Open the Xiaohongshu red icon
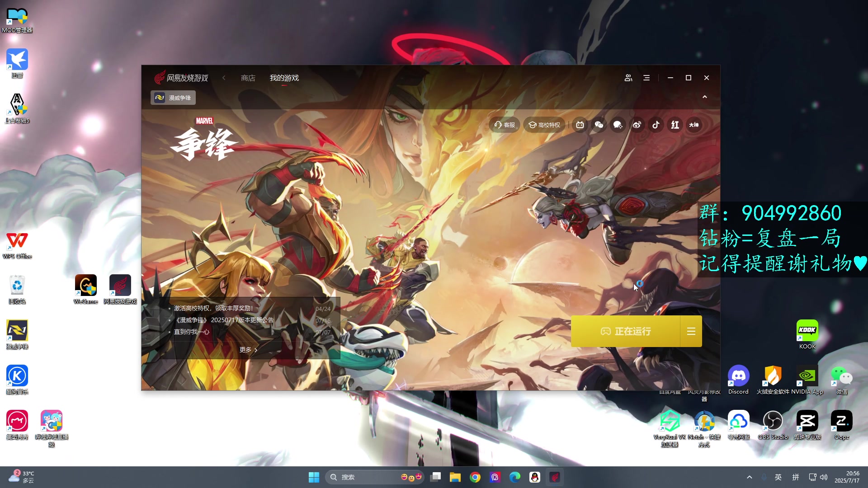Image resolution: width=868 pixels, height=488 pixels. coord(675,125)
